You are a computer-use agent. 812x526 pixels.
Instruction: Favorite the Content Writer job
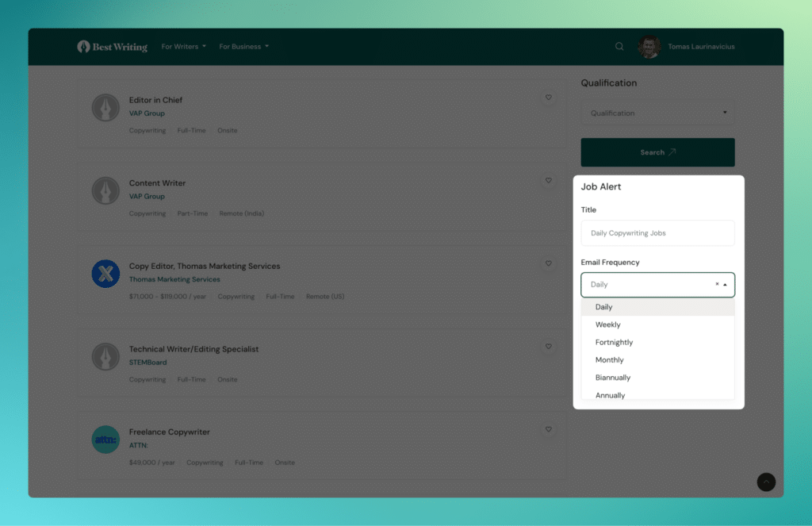click(x=549, y=180)
